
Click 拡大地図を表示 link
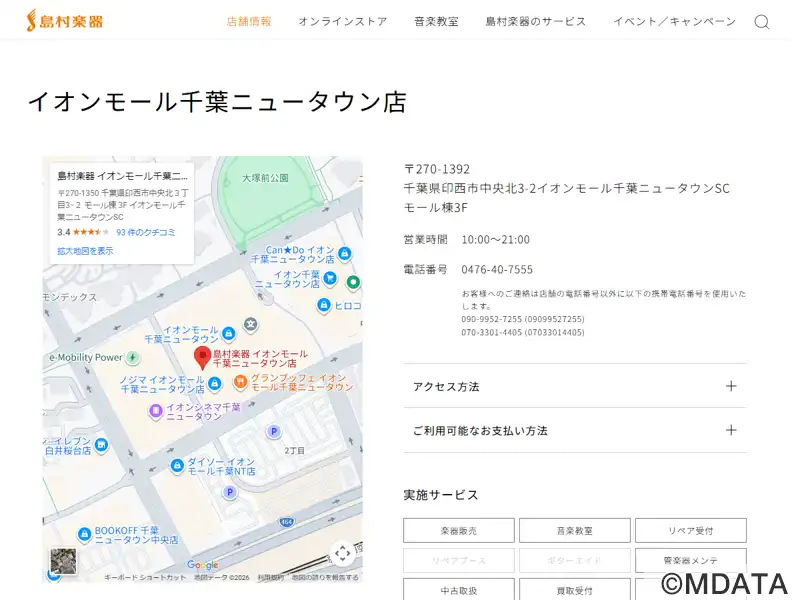(x=85, y=251)
